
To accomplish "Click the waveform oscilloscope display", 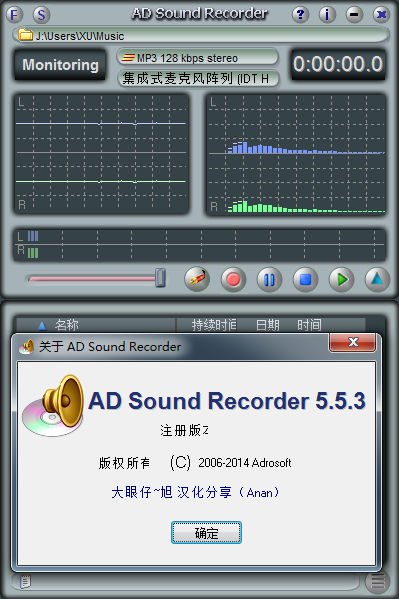I will click(x=101, y=154).
